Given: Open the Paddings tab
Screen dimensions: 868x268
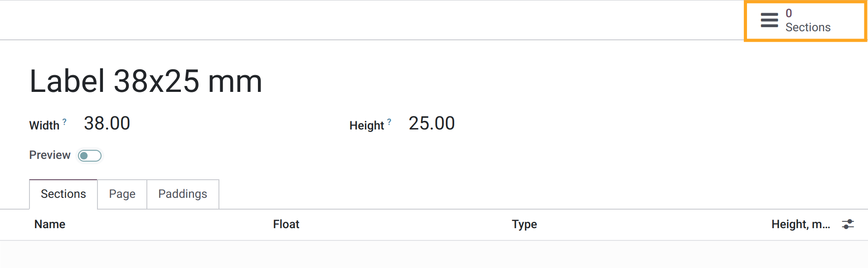Looking at the screenshot, I should [183, 194].
